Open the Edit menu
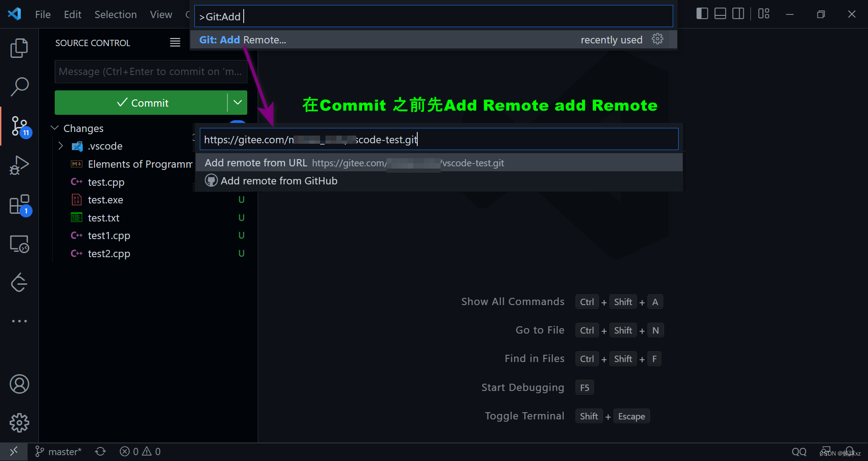868x461 pixels. click(x=72, y=14)
